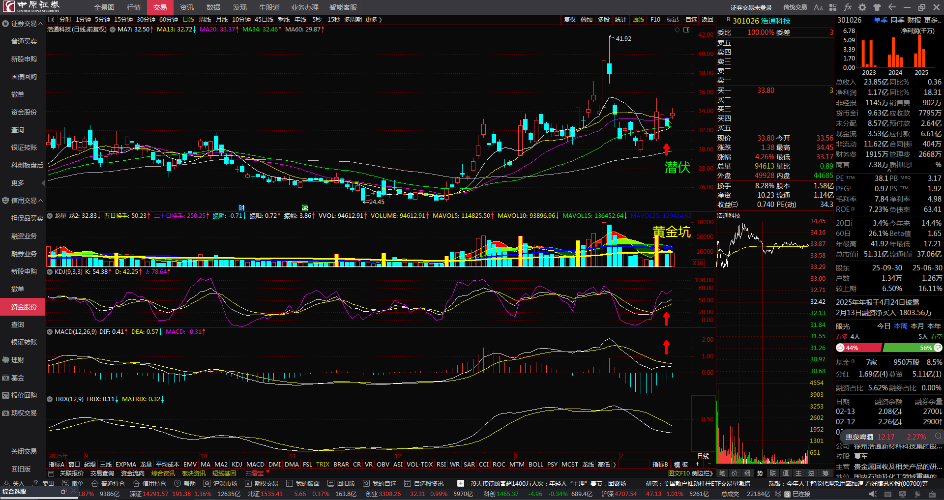This screenshot has height=500, width=944.
Task: Open 证券交易未登录 login link
Action: pyautogui.click(x=751, y=8)
